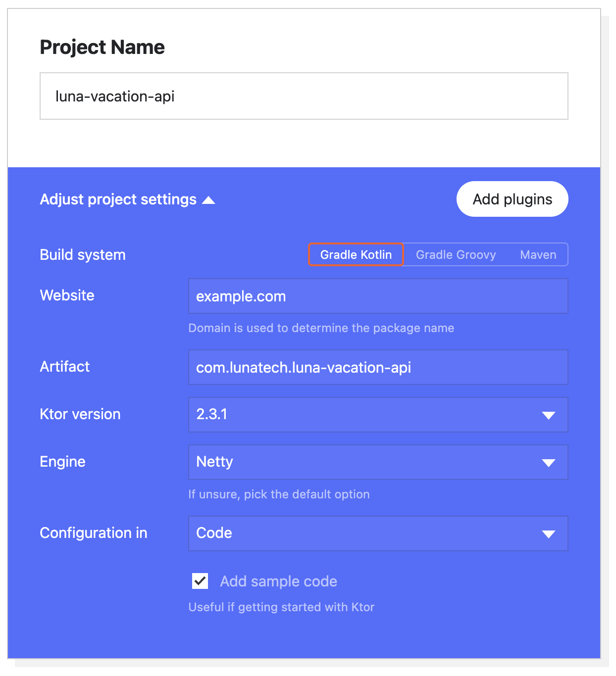The height and width of the screenshot is (676, 616).
Task: Click the Ktor version dropdown arrow icon
Action: pyautogui.click(x=548, y=415)
